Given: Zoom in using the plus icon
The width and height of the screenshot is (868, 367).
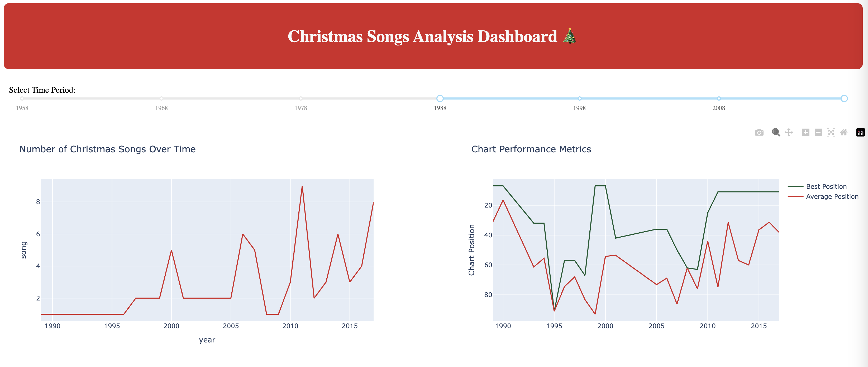Looking at the screenshot, I should (805, 132).
